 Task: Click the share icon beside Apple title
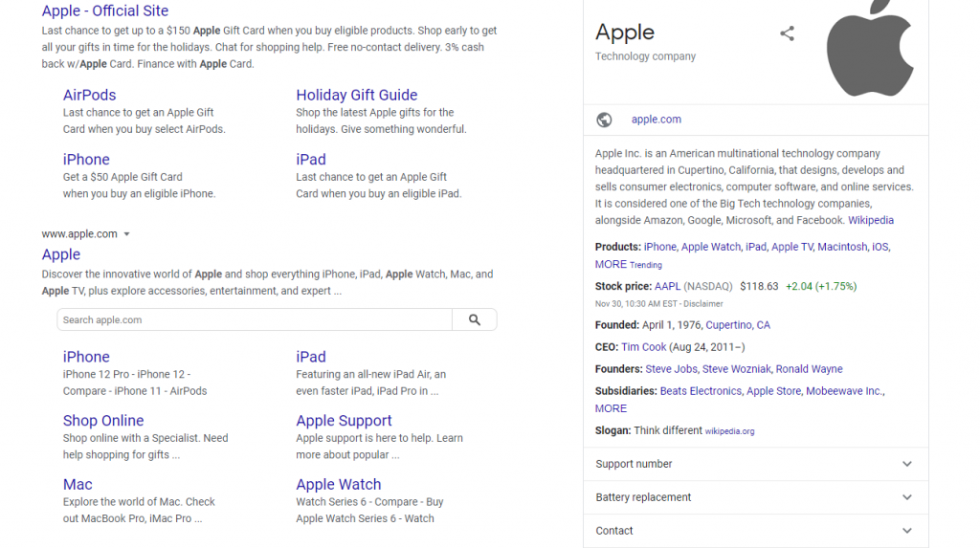[787, 33]
